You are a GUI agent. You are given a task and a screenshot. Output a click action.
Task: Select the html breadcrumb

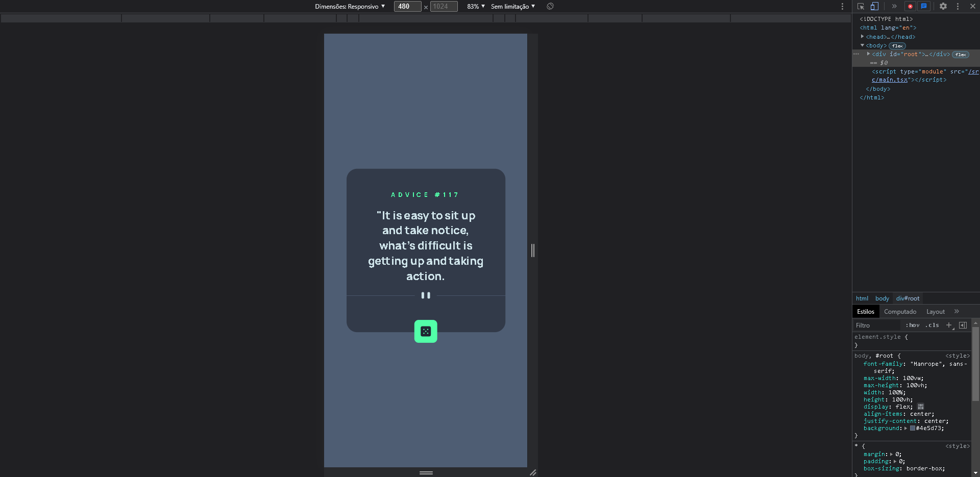click(862, 298)
